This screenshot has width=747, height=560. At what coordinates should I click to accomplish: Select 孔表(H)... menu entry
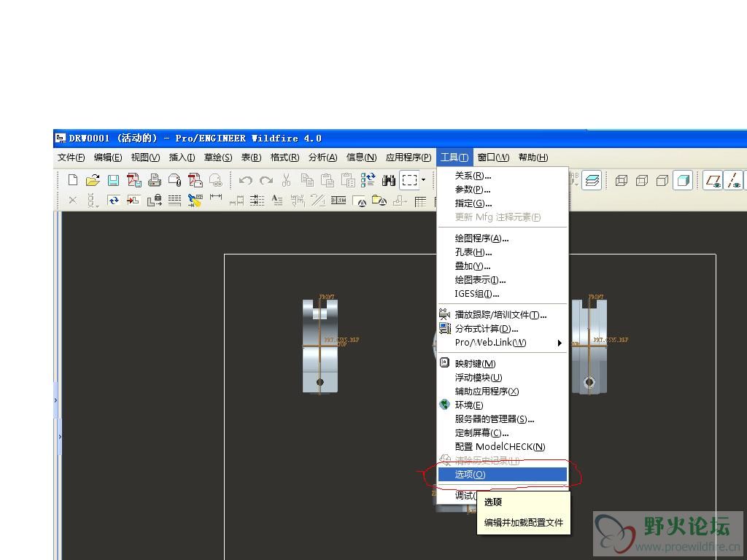pyautogui.click(x=503, y=252)
